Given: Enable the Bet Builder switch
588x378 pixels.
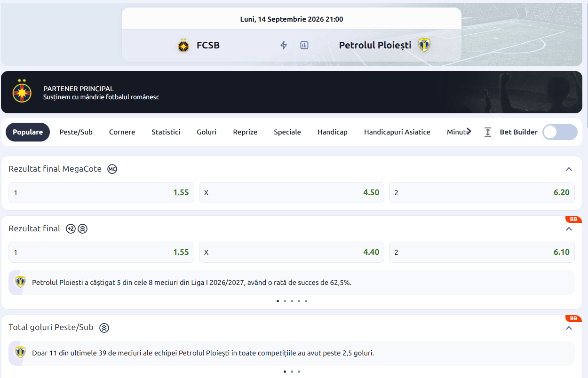Looking at the screenshot, I should pos(560,132).
